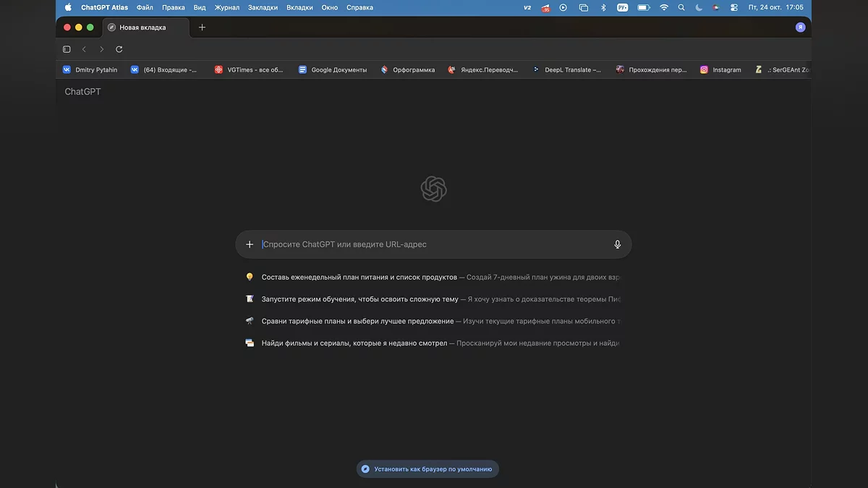Open the Apple menu

coord(68,7)
